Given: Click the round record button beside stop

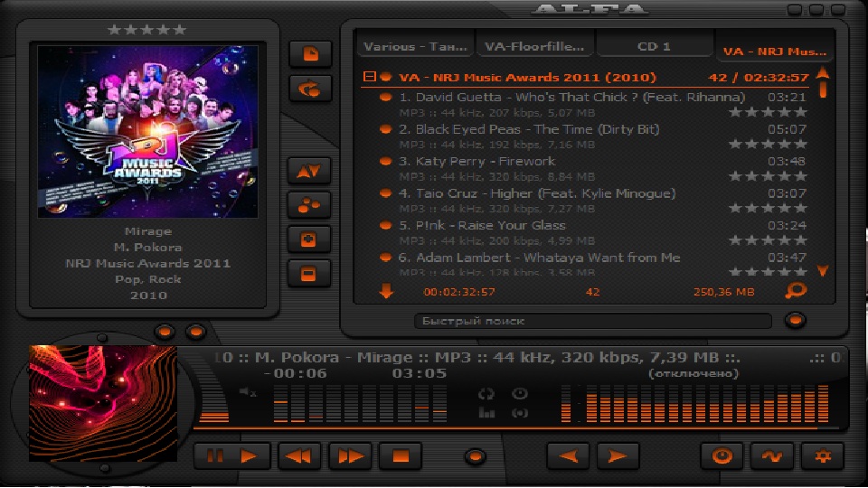Looking at the screenshot, I should tap(475, 456).
